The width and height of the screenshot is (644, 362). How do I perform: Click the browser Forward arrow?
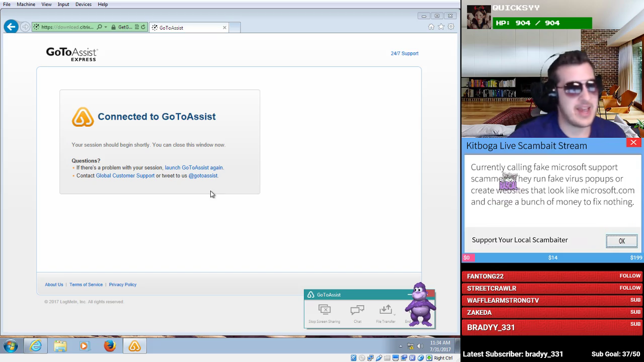pyautogui.click(x=25, y=27)
